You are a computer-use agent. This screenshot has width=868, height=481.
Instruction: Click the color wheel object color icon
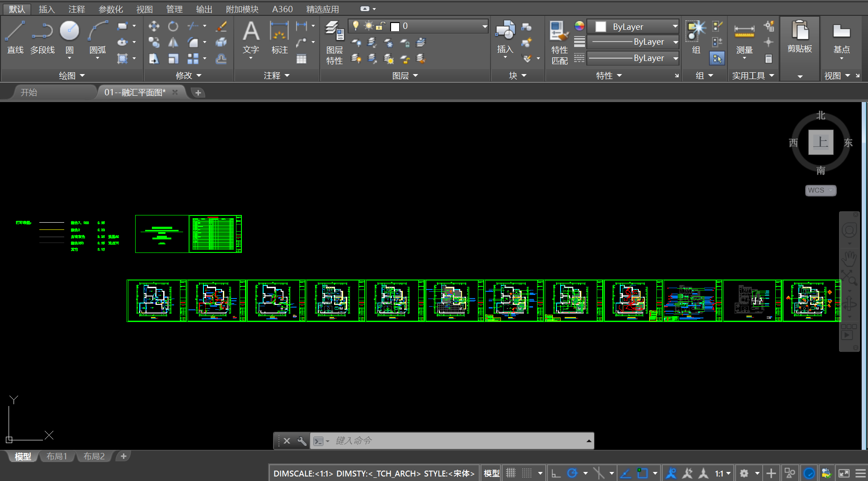tap(579, 26)
